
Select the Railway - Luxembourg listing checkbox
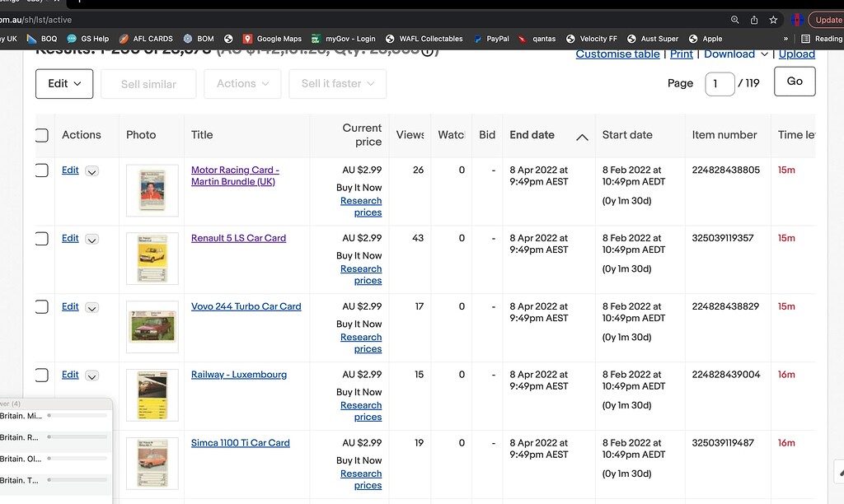tap(41, 375)
